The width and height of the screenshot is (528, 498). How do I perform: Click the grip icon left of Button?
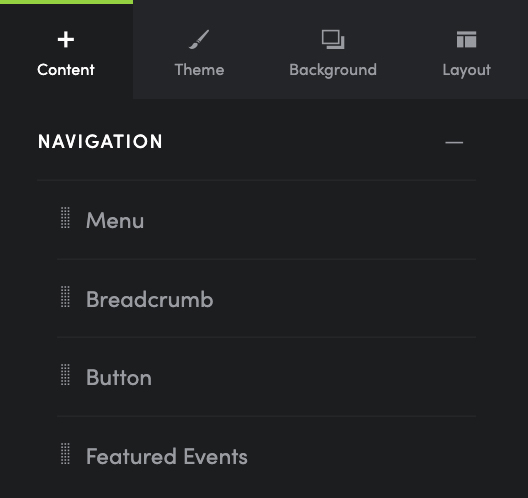coord(65,375)
